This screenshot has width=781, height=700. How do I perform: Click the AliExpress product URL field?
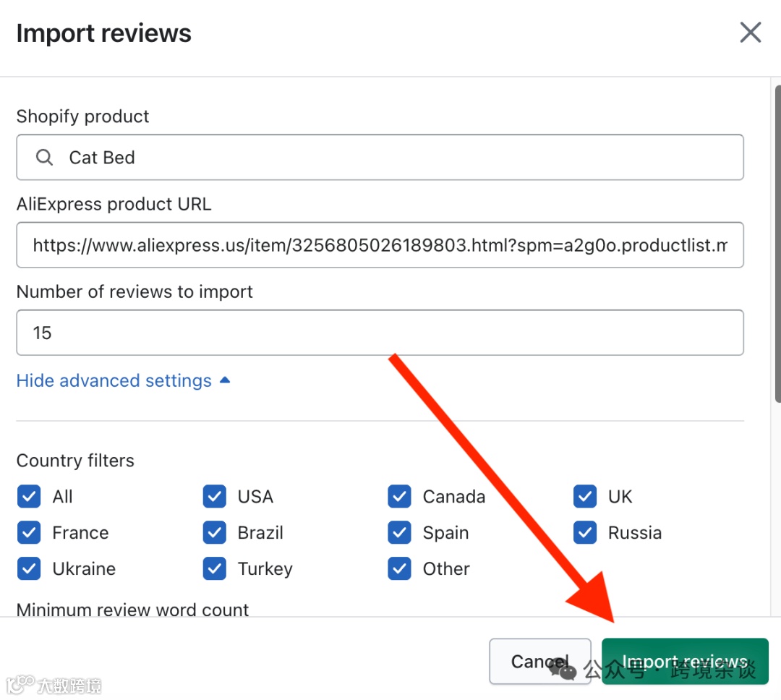point(380,245)
